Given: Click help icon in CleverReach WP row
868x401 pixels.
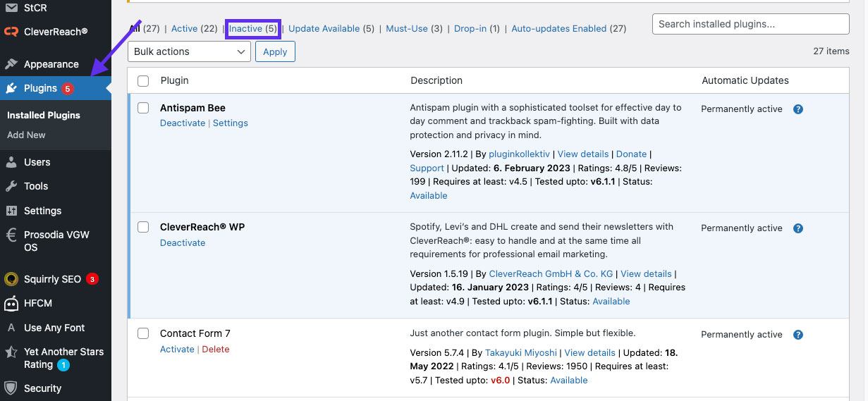Looking at the screenshot, I should coord(798,228).
